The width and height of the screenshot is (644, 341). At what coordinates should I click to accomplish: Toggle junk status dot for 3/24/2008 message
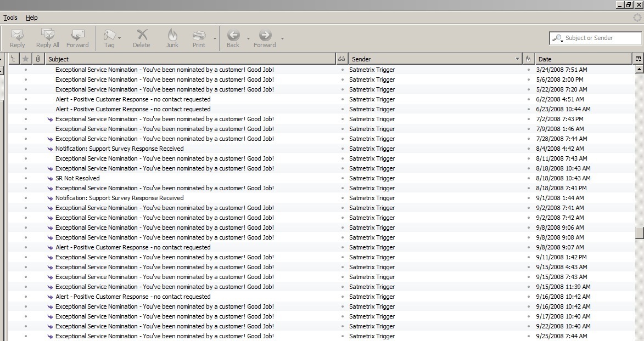(x=529, y=70)
